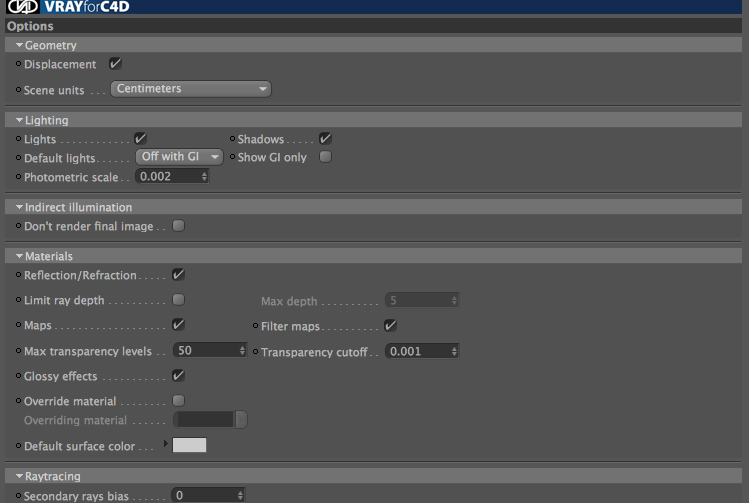Click the Filter maps parameter dot

click(256, 326)
